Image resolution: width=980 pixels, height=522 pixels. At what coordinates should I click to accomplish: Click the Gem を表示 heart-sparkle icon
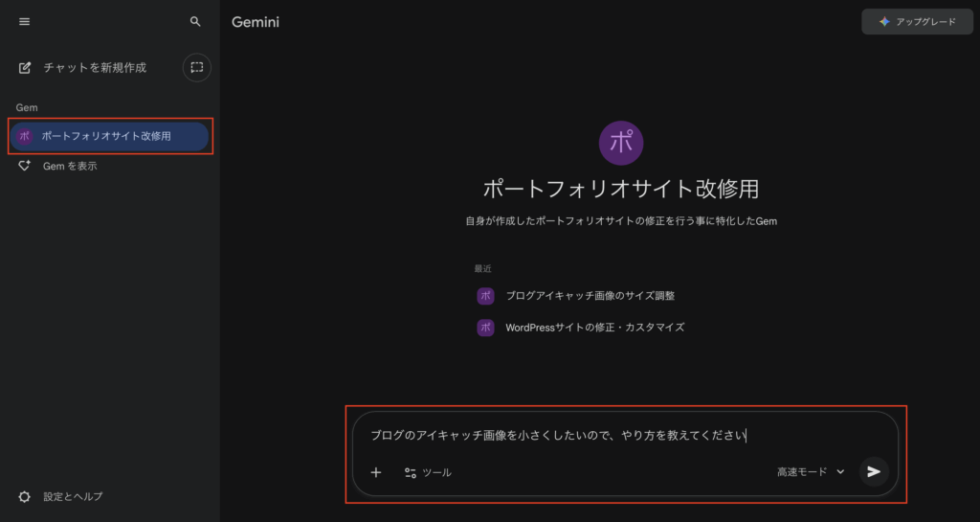click(x=25, y=166)
